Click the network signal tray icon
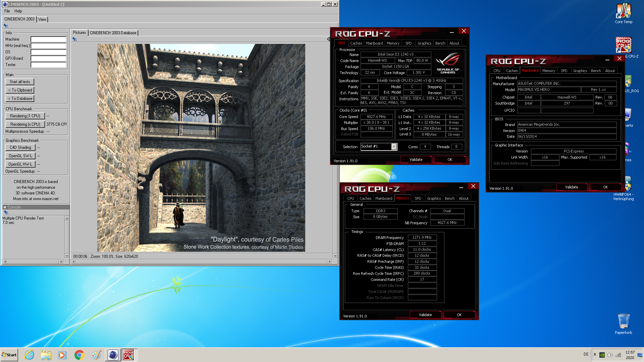Viewport: 644px width, 362px height. click(618, 355)
